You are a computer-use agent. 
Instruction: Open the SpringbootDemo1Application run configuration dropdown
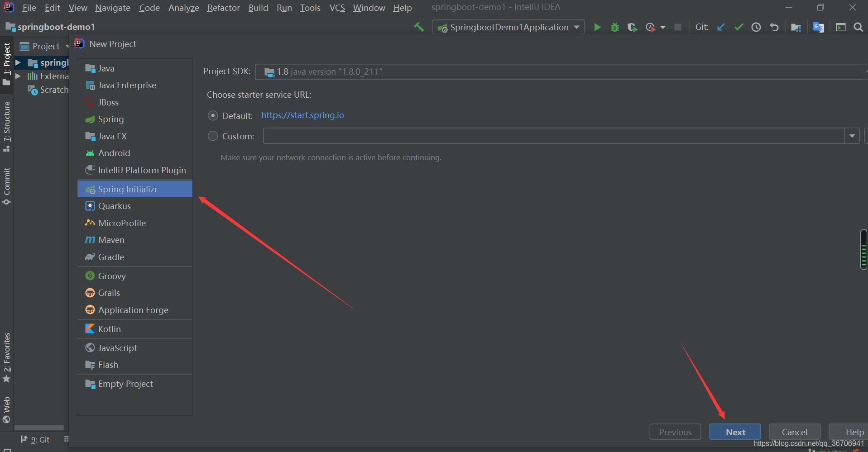pos(508,27)
